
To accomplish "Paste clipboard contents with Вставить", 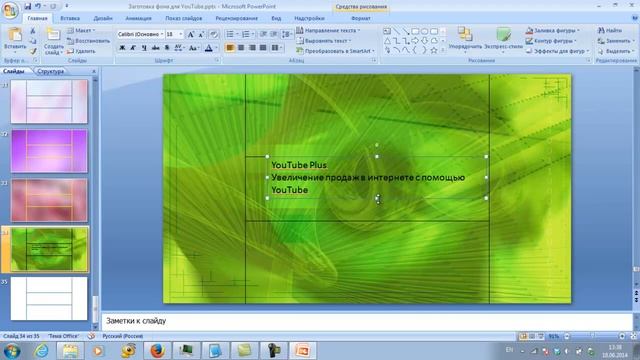I will [15, 40].
